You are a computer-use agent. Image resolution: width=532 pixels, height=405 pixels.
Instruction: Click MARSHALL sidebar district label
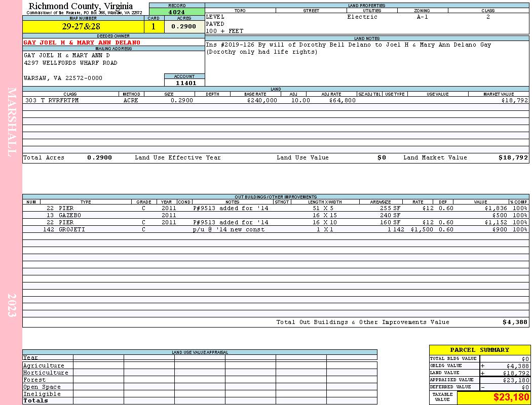[x=12, y=122]
